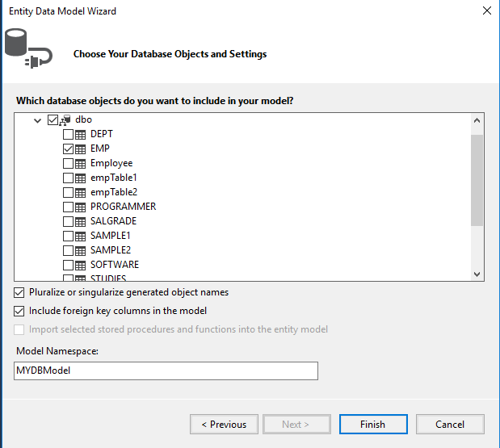Click the dbo schema icon
The height and width of the screenshot is (448, 500).
(x=65, y=120)
